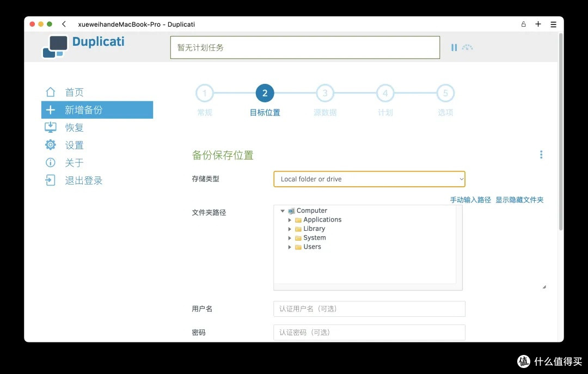Click the System folder icon

298,238
